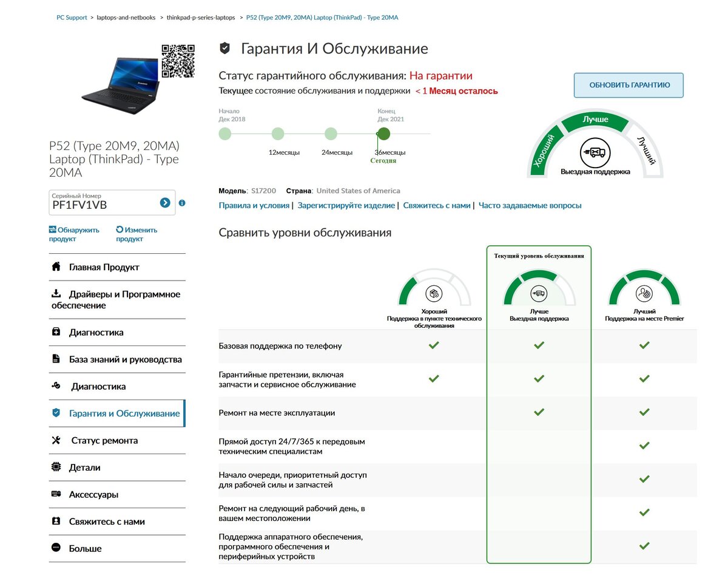This screenshot has height=575, width=728.
Task: Click the ellipsis icon for Больше
Action: coord(56,548)
